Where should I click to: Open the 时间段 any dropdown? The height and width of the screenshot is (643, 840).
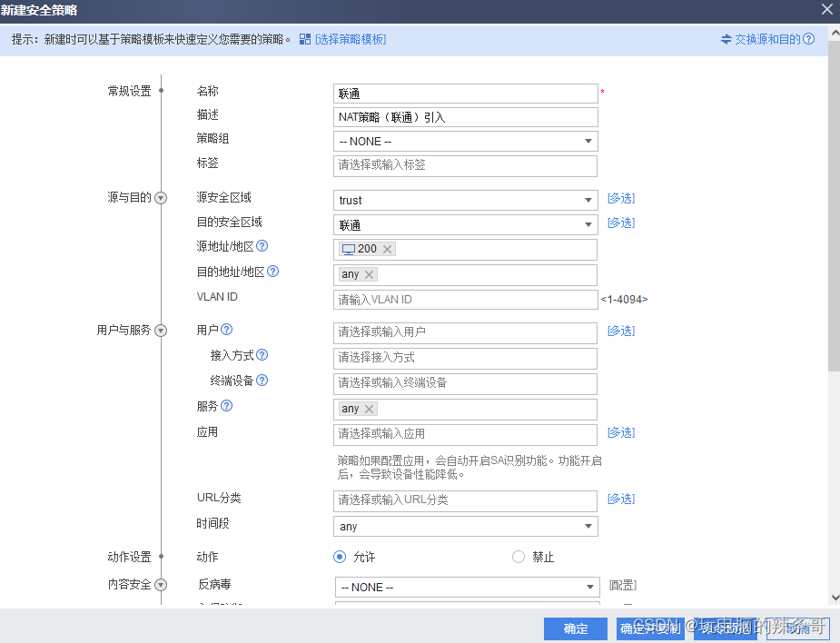coord(466,526)
